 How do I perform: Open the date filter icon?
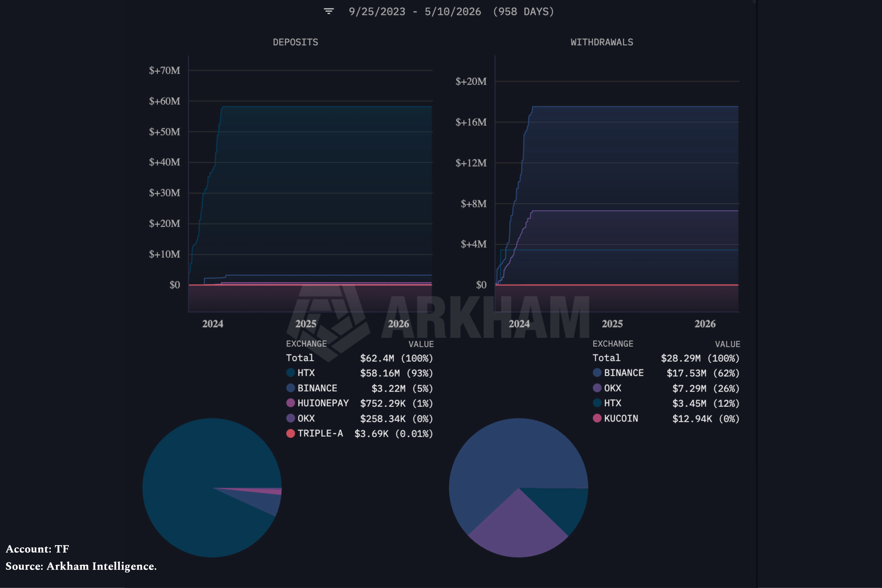click(329, 11)
